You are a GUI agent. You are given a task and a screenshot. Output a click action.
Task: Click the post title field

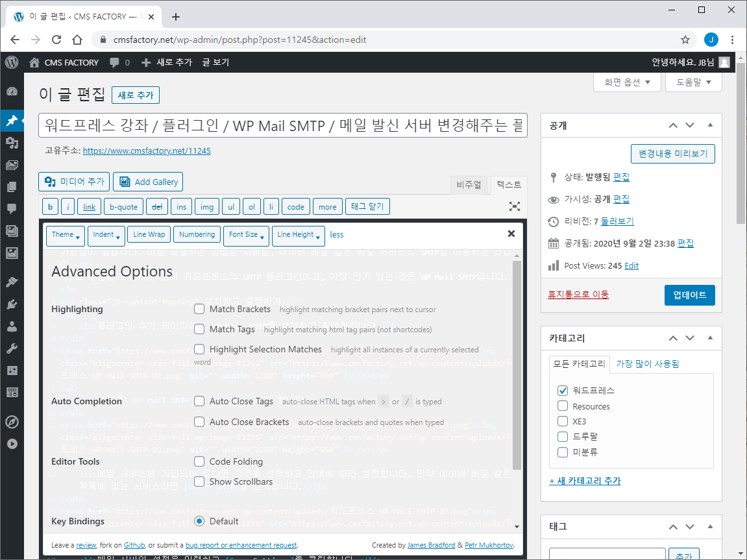[x=283, y=125]
